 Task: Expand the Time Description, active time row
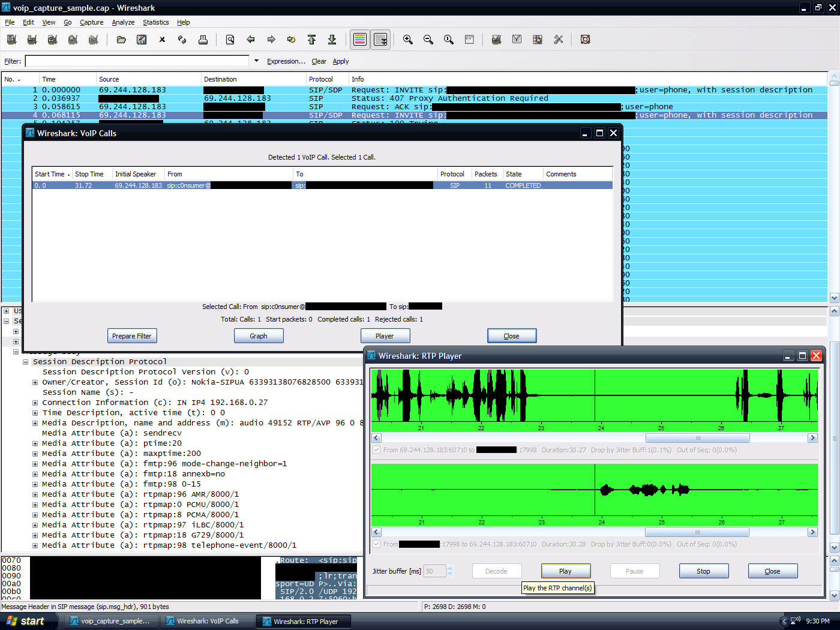35,413
